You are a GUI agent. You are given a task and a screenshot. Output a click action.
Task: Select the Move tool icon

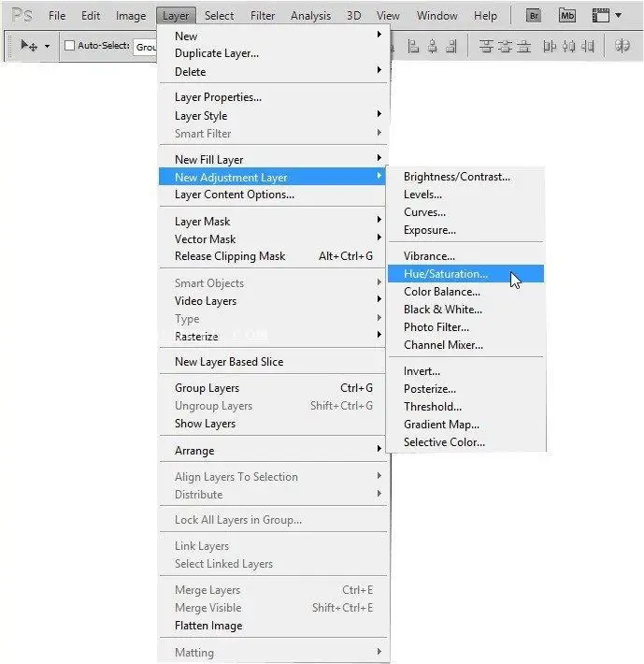(x=29, y=45)
